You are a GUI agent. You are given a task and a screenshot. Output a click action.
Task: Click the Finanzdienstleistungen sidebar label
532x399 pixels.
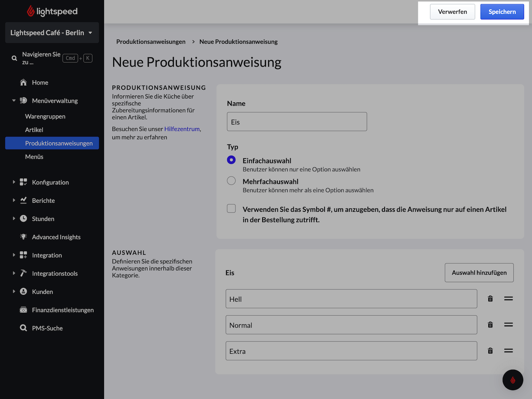tap(63, 310)
